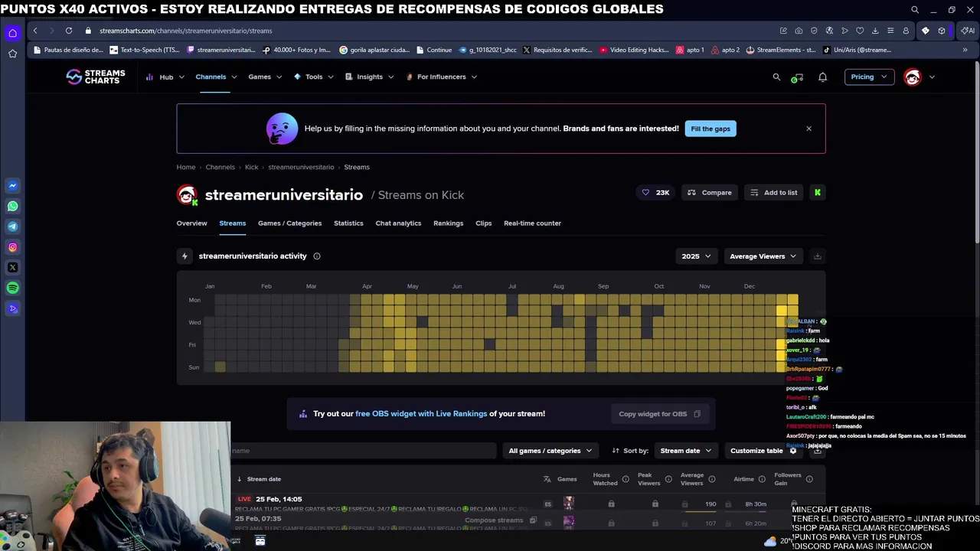The width and height of the screenshot is (980, 551).
Task: Click the Streams Charts logo
Action: click(x=96, y=77)
